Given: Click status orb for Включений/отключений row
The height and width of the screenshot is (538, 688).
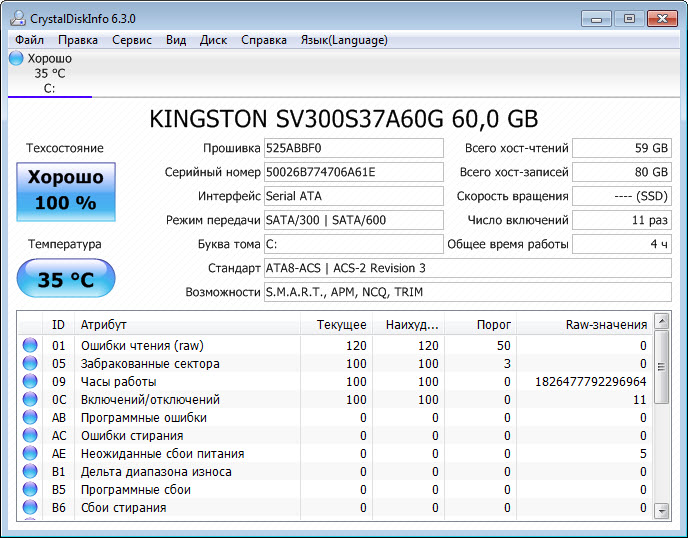Looking at the screenshot, I should (30, 400).
